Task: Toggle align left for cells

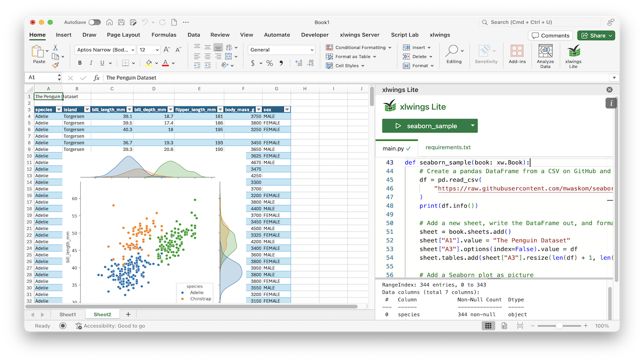Action: pos(197,56)
